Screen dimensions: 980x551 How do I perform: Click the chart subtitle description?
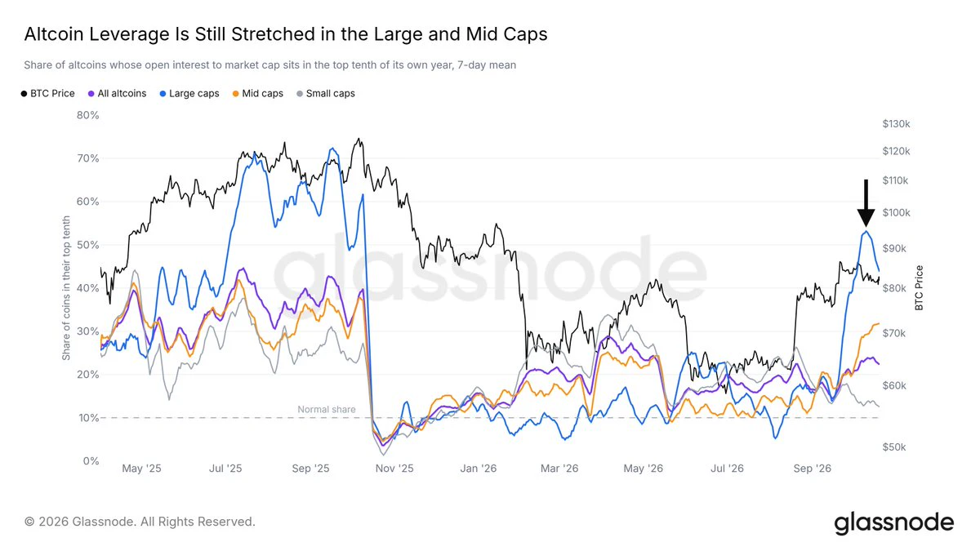[x=270, y=64]
